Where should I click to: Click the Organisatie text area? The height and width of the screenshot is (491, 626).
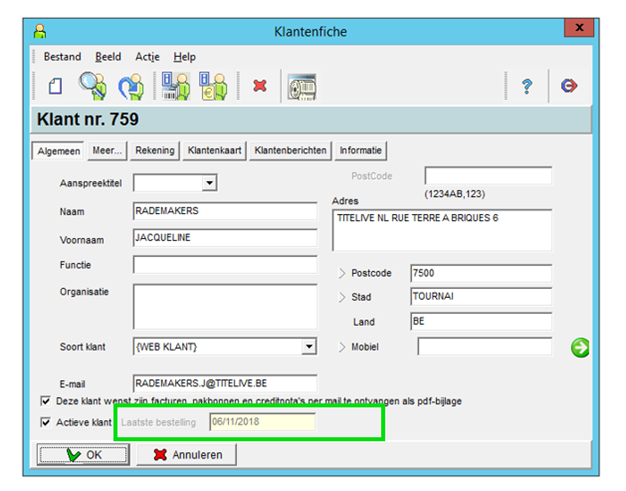tap(225, 307)
